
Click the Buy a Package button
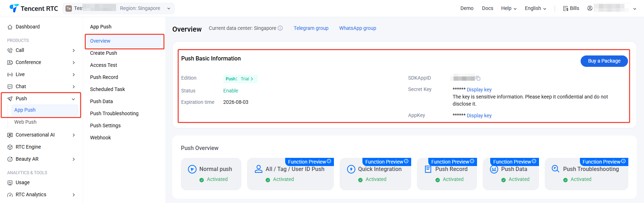(604, 61)
